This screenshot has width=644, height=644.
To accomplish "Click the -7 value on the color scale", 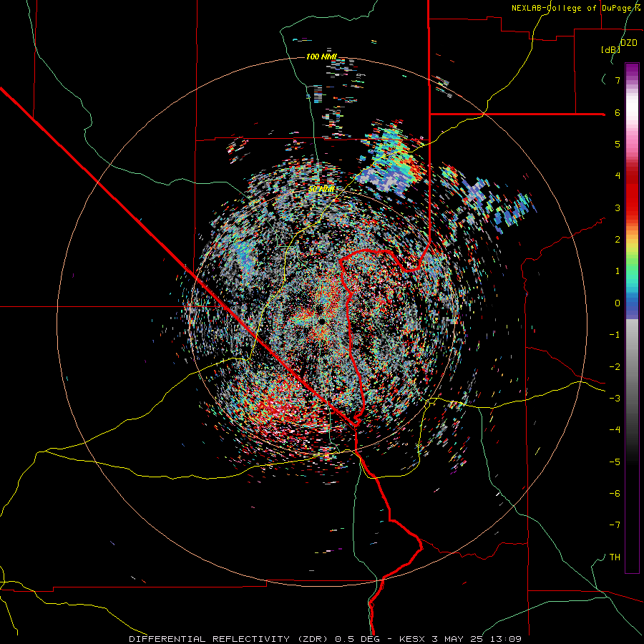I will 615,525.
